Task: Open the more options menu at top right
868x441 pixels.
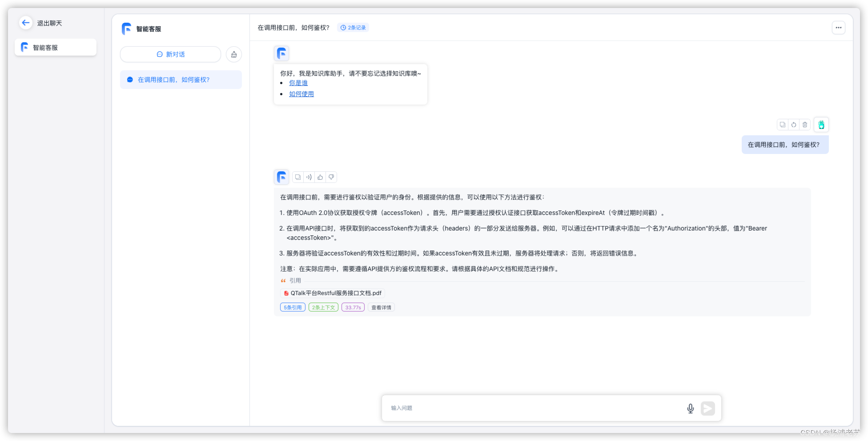Action: 839,27
